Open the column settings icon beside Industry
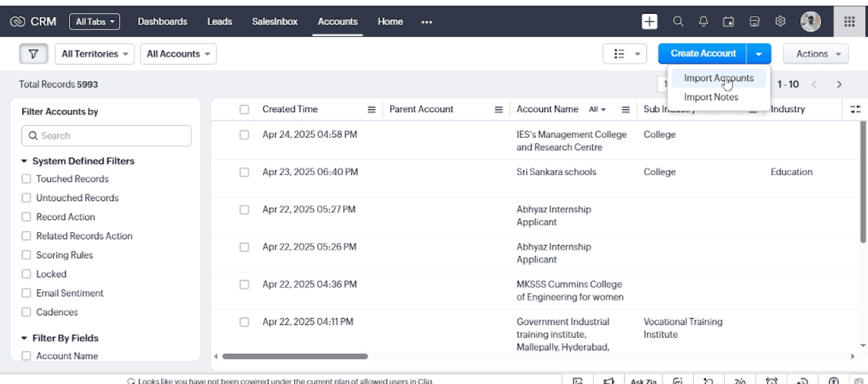Viewport: 868px width, 384px height. (x=855, y=109)
